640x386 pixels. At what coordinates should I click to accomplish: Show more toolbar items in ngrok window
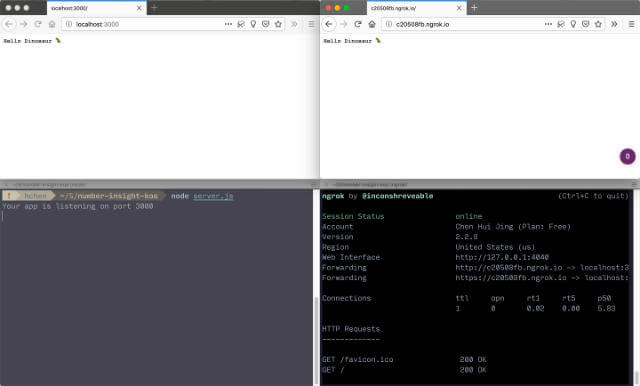[614, 24]
